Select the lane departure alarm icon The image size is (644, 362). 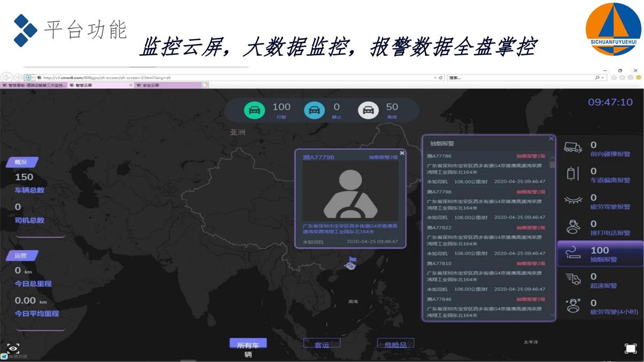[x=573, y=174]
